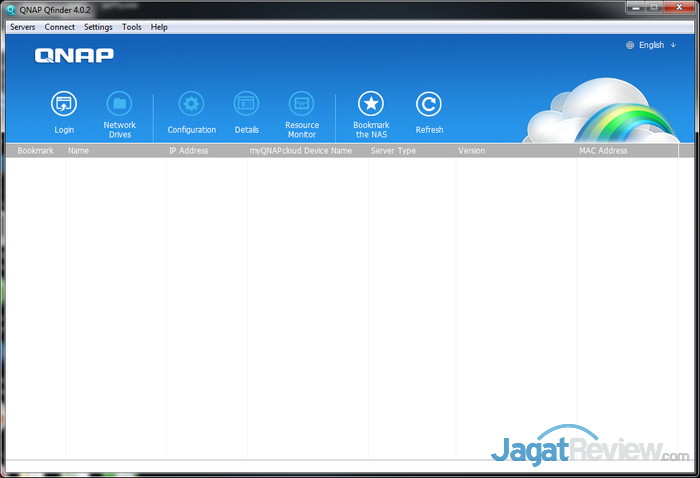700x478 pixels.
Task: Click the globe language icon
Action: 630,45
